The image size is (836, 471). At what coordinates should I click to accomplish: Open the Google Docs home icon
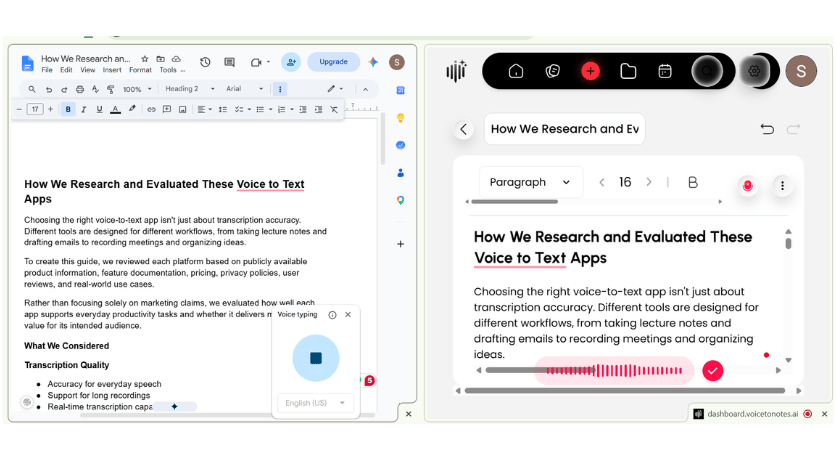[27, 63]
